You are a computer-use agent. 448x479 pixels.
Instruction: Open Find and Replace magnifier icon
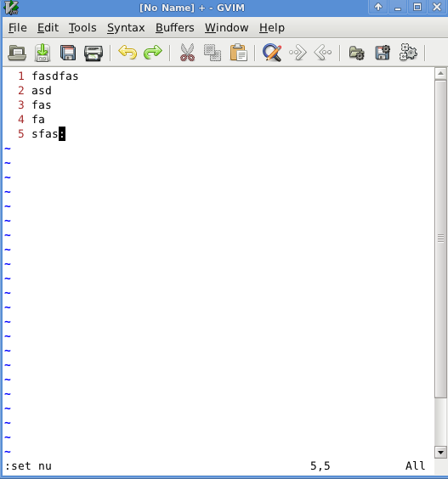tap(272, 53)
